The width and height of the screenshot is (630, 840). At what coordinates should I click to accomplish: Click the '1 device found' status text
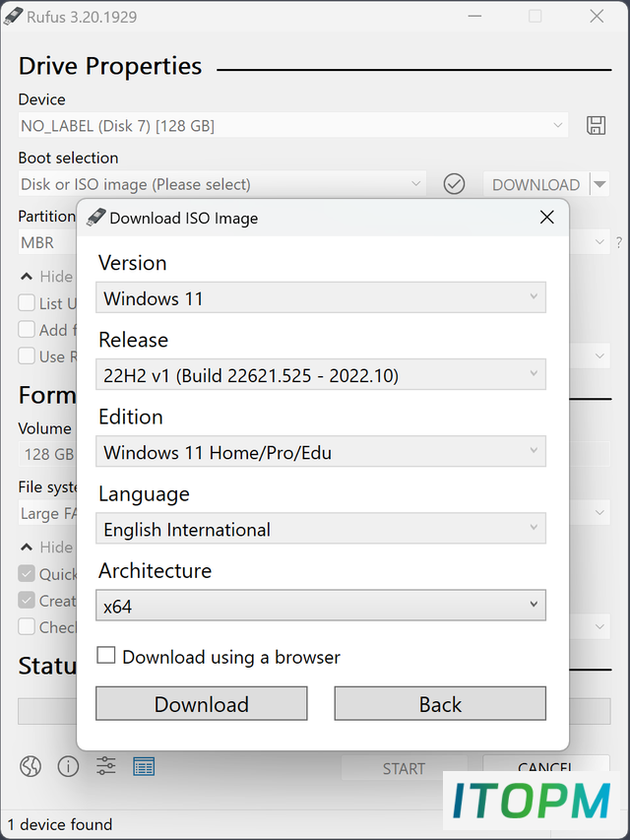[60, 824]
